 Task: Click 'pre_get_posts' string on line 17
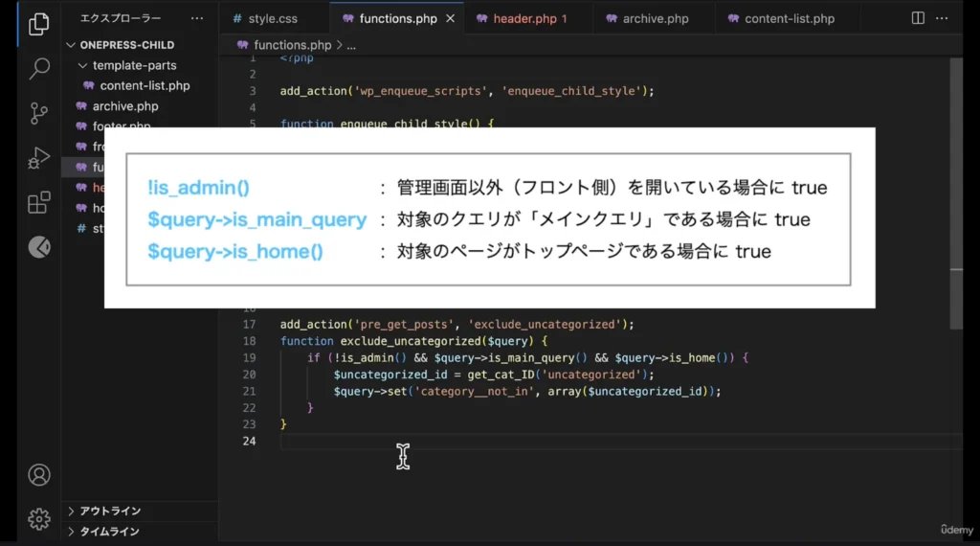click(x=405, y=325)
